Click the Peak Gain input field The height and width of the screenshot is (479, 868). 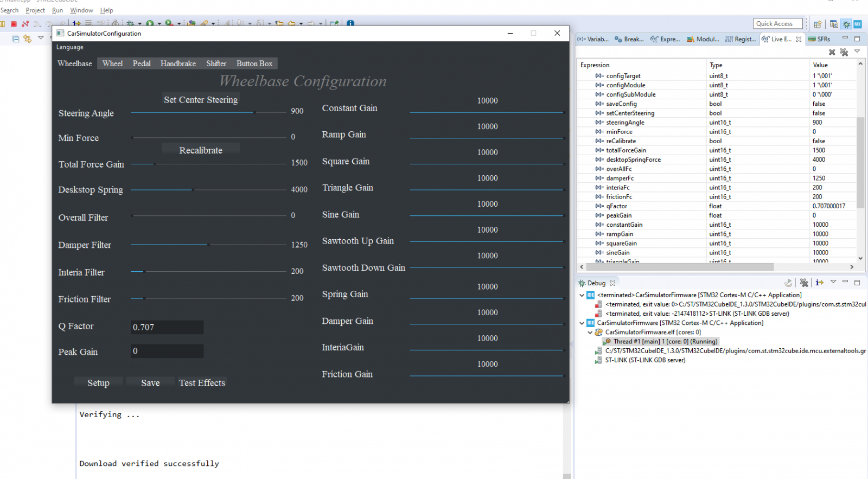tap(167, 351)
